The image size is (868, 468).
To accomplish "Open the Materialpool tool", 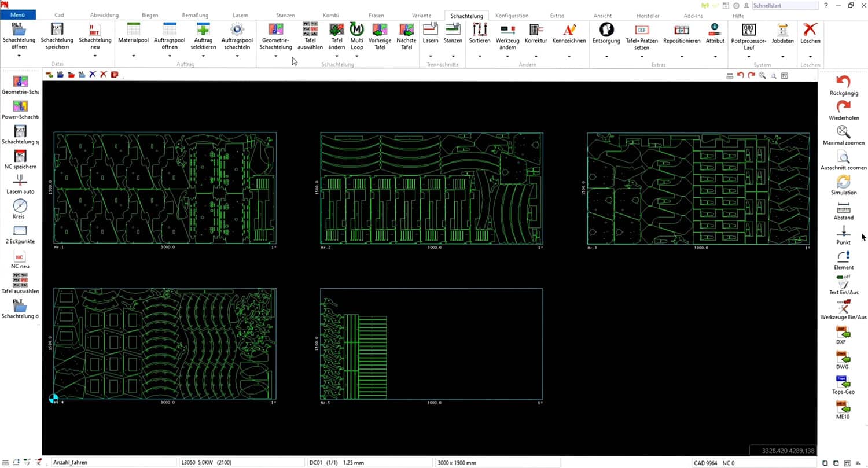I will (x=133, y=30).
